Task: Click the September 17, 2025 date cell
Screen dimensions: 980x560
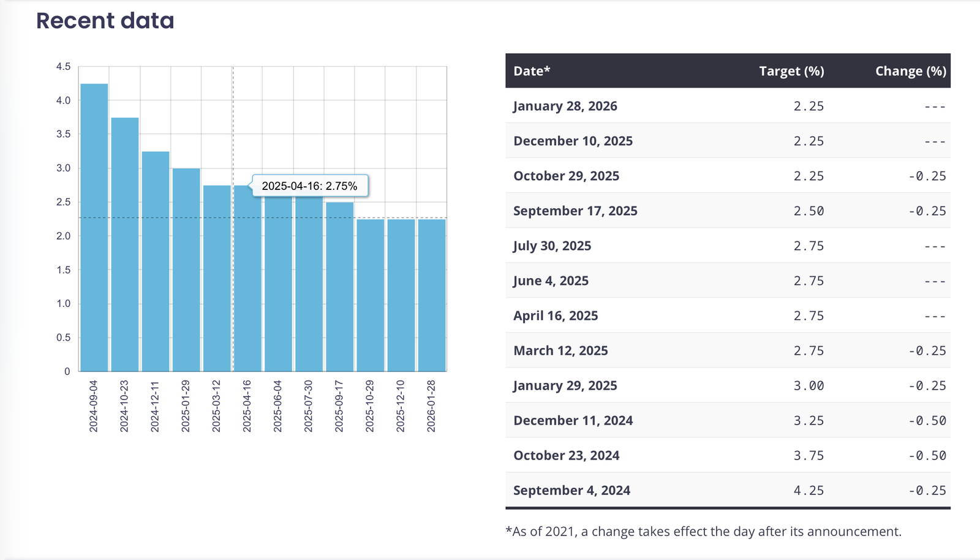Action: (575, 211)
